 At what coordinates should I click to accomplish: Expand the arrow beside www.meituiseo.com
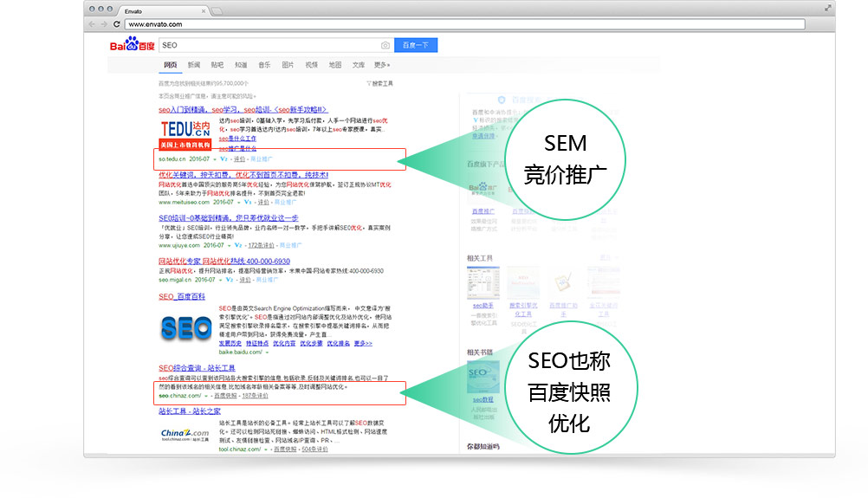click(x=238, y=203)
